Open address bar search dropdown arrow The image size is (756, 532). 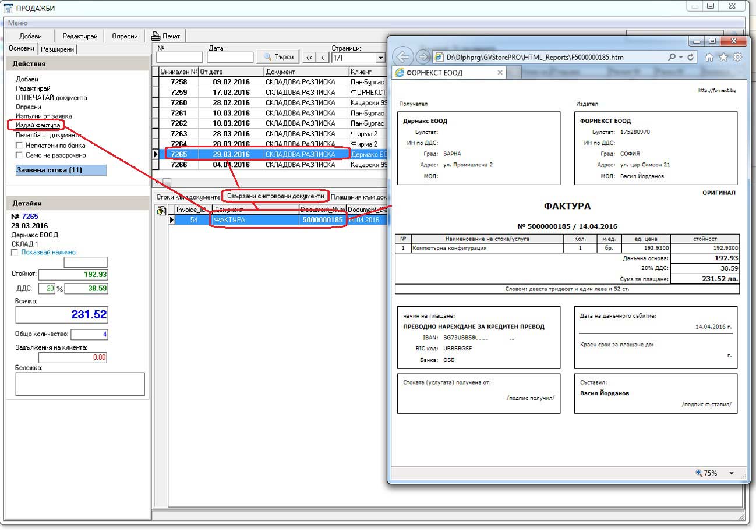[x=680, y=57]
